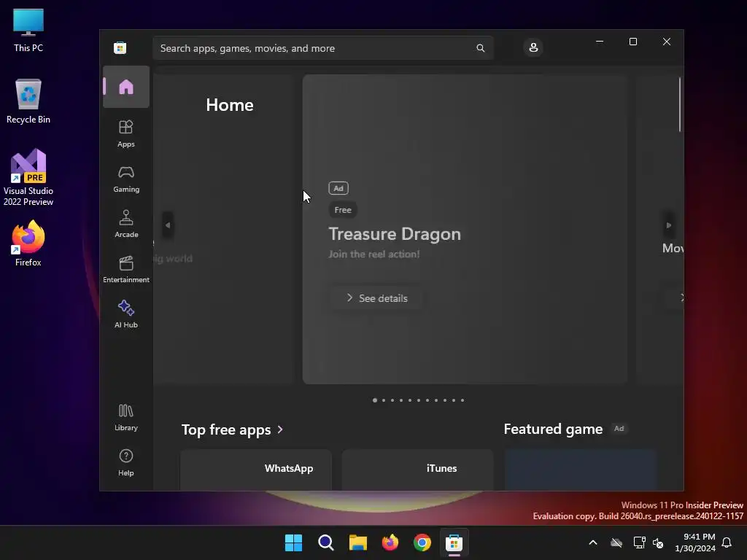Advance to the next carousel slide

(x=669, y=225)
